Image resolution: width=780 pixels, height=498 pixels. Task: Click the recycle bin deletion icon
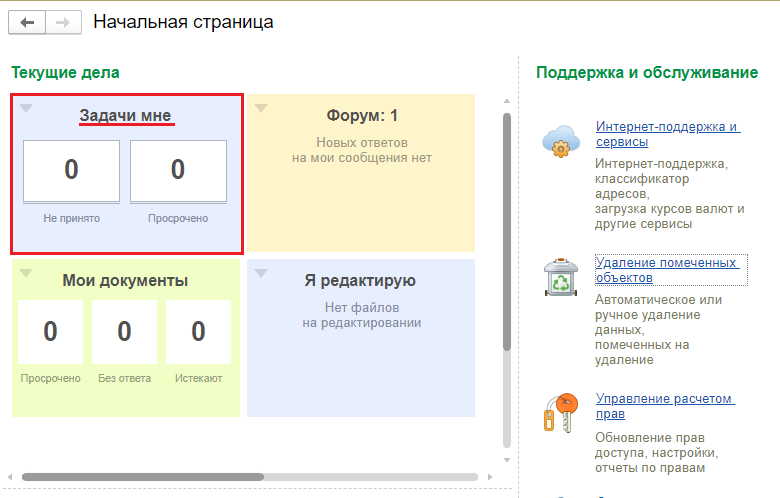[x=559, y=277]
